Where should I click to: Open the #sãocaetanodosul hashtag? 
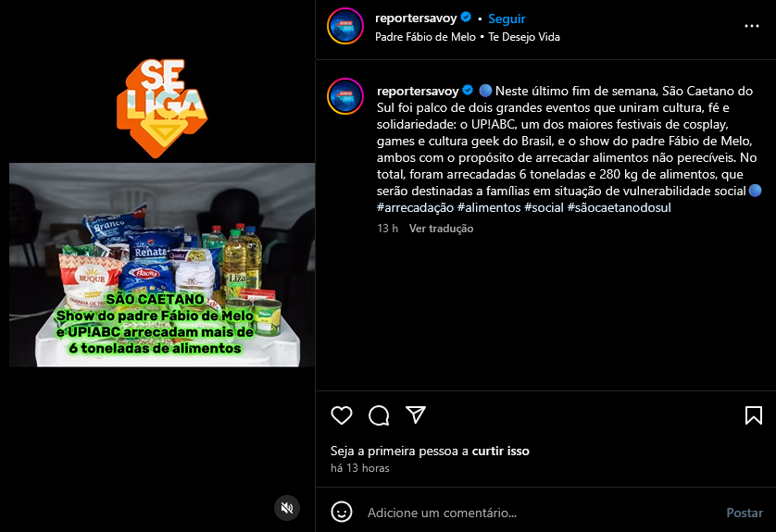619,207
